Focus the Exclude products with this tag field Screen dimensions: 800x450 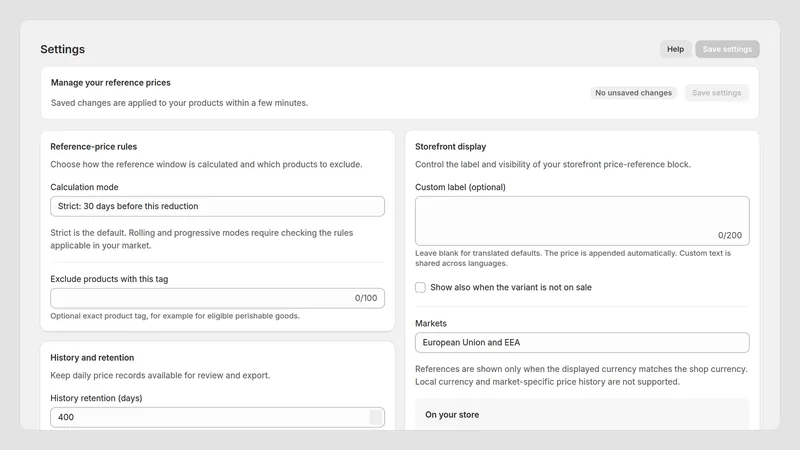coord(217,298)
